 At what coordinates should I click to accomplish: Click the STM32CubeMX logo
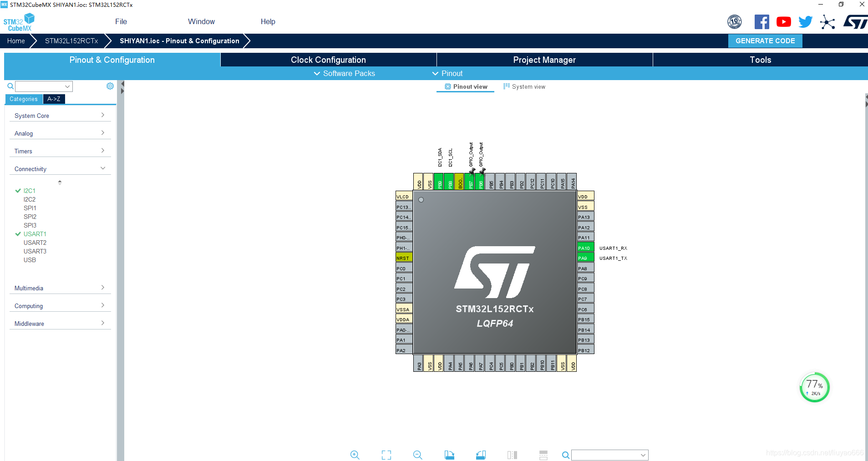tap(19, 22)
